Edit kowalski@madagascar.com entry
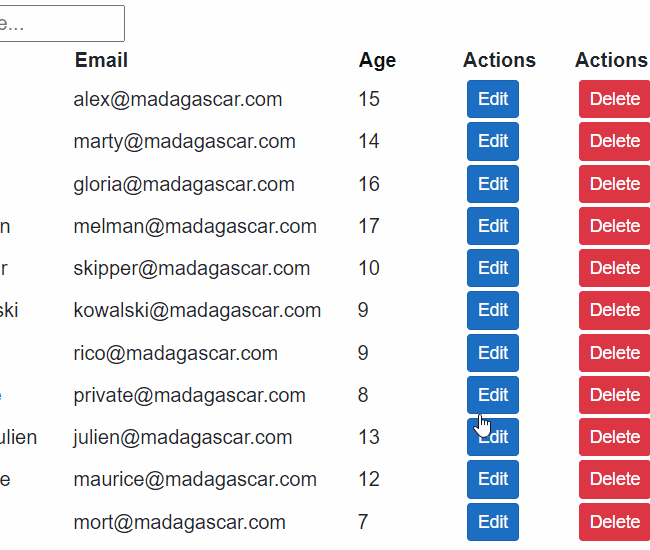The height and width of the screenshot is (550, 650). point(493,310)
